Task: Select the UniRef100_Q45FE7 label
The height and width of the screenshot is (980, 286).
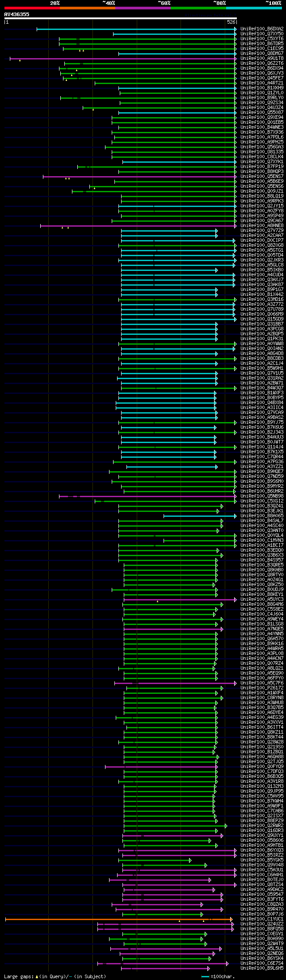Action: pyautogui.click(x=262, y=78)
